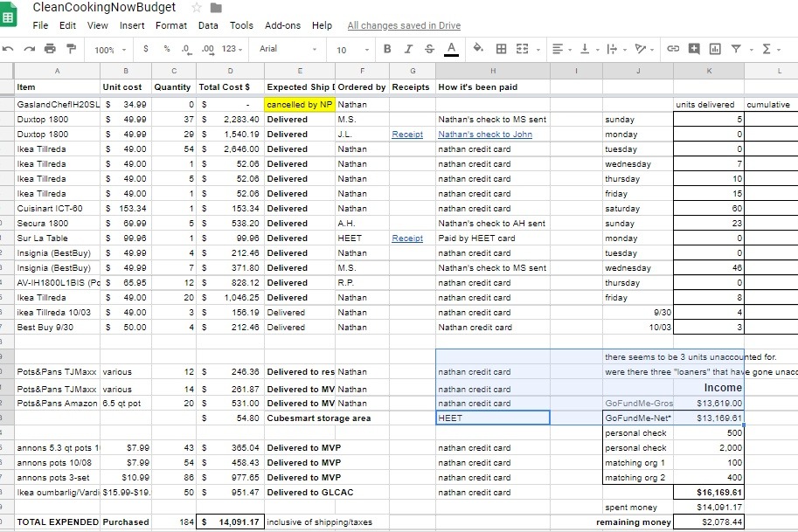
Task: Click the Merge cells icon
Action: 522,49
